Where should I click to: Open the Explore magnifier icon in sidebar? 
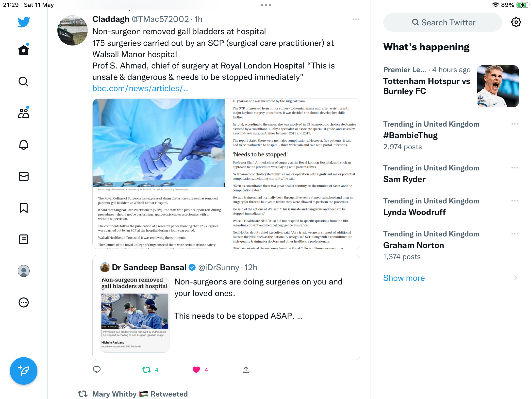(24, 82)
